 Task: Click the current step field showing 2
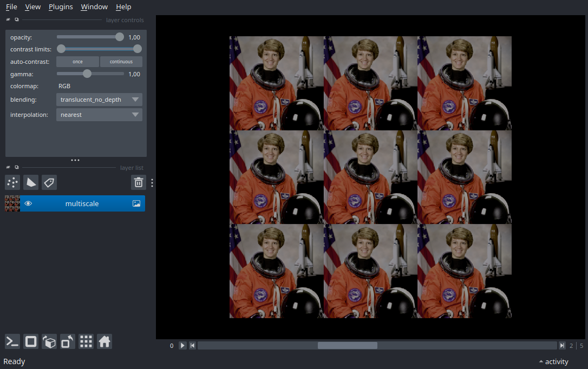pos(571,345)
